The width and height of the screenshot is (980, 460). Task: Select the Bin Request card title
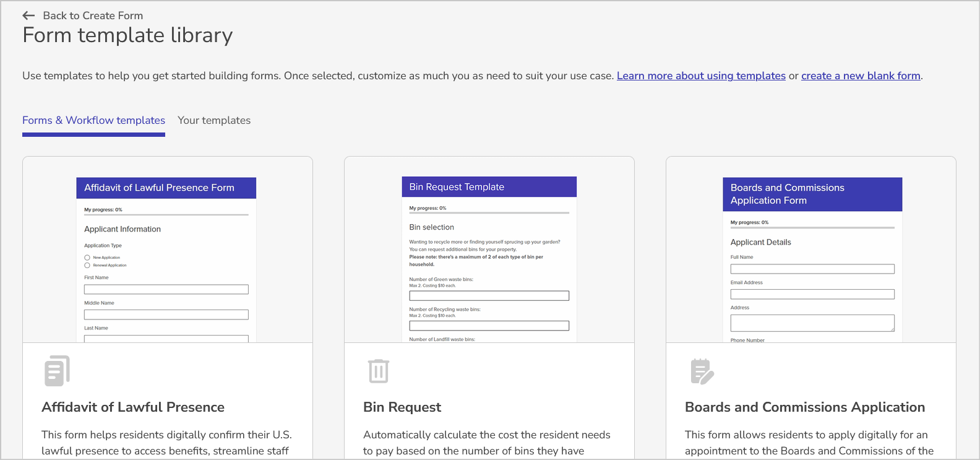tap(402, 407)
